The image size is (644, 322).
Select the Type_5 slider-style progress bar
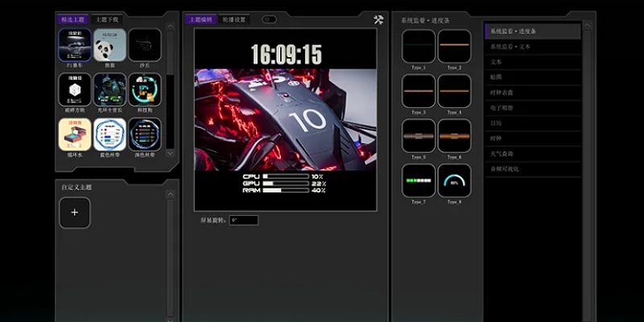(x=418, y=136)
